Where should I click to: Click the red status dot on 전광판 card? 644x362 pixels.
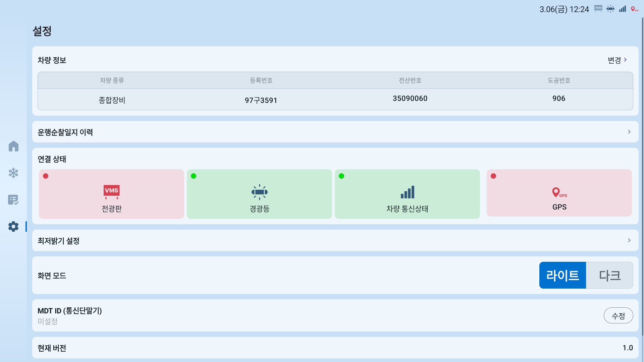46,176
